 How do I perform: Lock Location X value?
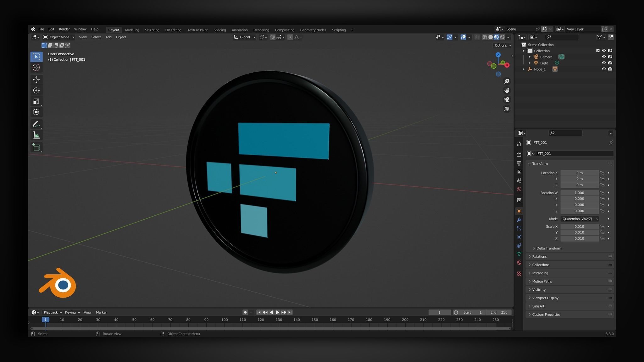[x=602, y=173]
